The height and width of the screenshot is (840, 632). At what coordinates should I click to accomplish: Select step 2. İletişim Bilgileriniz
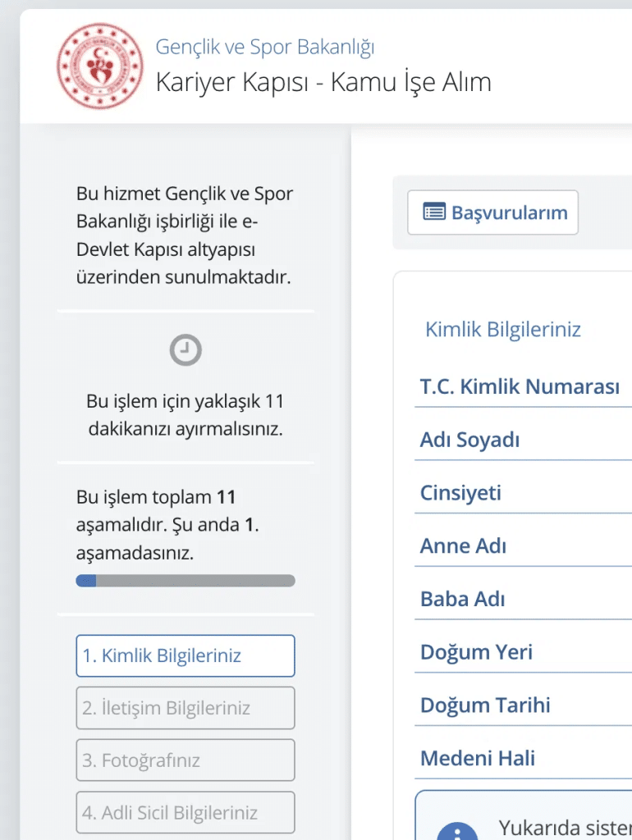pos(185,708)
